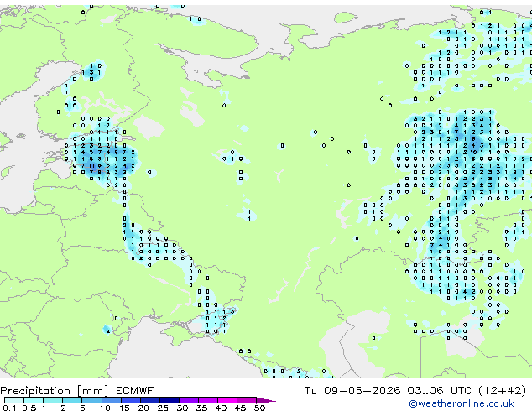Click the "45" legend value
Viewport: 532px width, 411px height.
pyautogui.click(x=240, y=408)
